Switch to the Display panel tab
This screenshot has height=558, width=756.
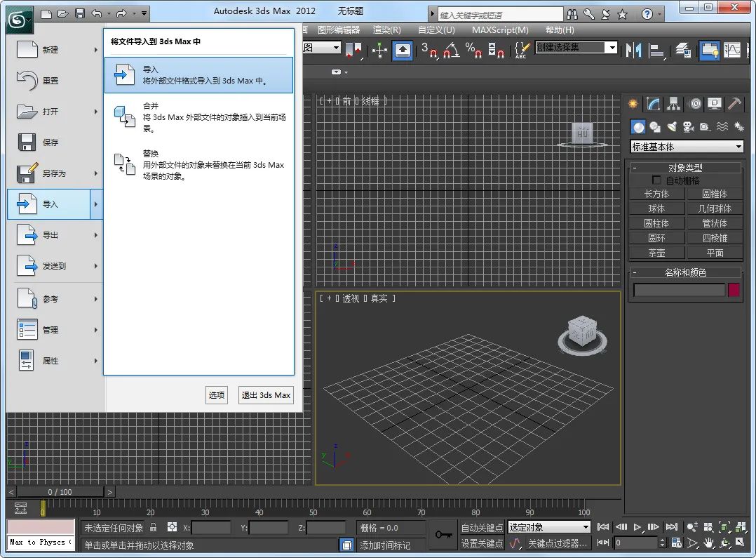pos(715,103)
